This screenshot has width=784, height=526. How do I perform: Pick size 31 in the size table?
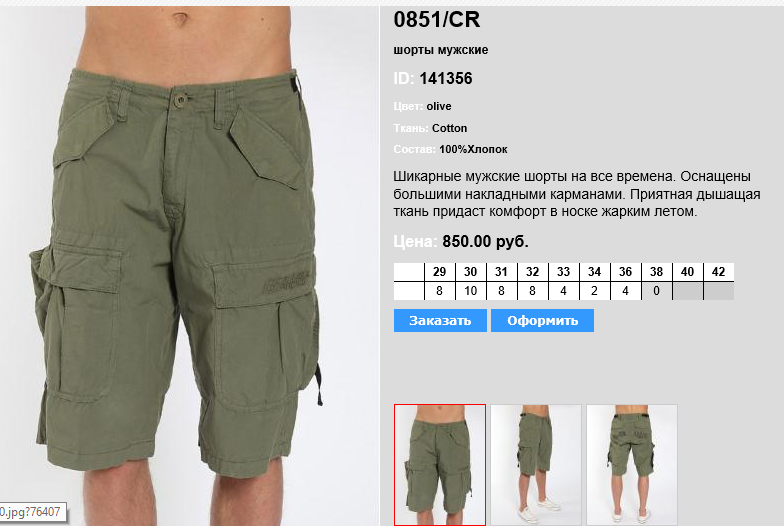(502, 272)
